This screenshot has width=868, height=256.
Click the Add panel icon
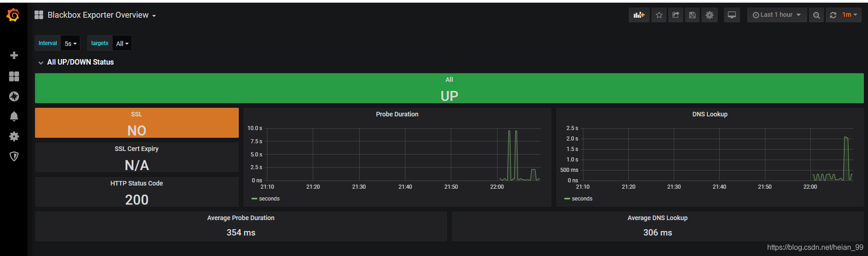click(639, 15)
